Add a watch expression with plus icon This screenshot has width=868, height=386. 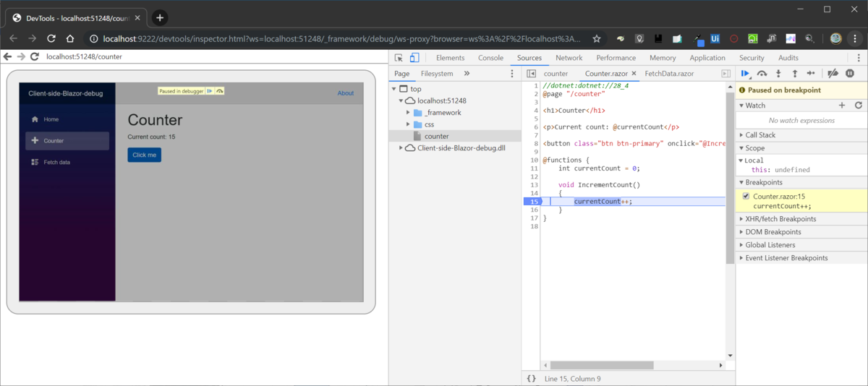(842, 106)
